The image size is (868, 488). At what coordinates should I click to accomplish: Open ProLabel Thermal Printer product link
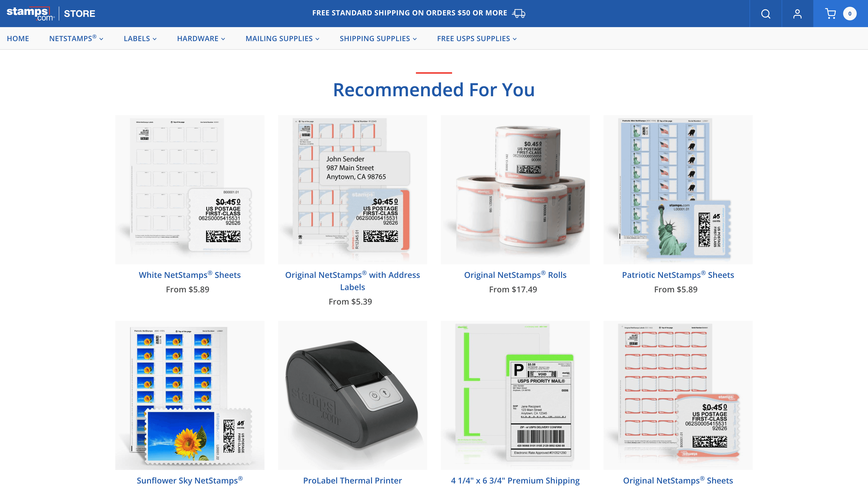[352, 480]
